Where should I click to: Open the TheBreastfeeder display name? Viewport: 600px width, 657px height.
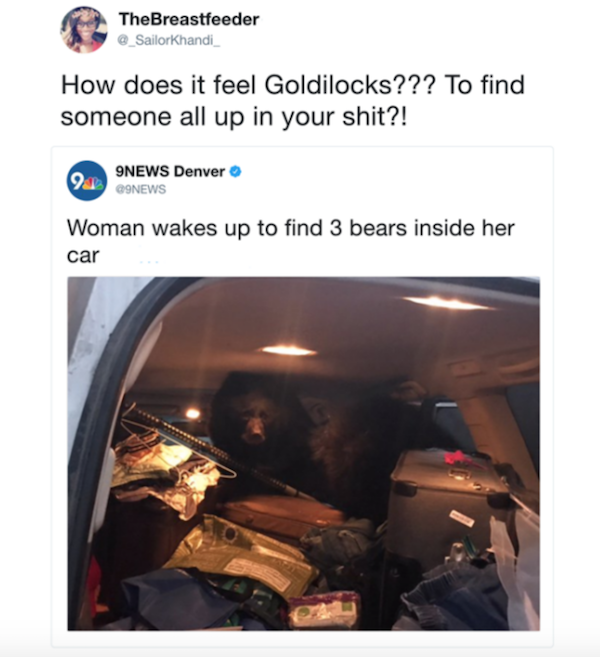tap(189, 19)
